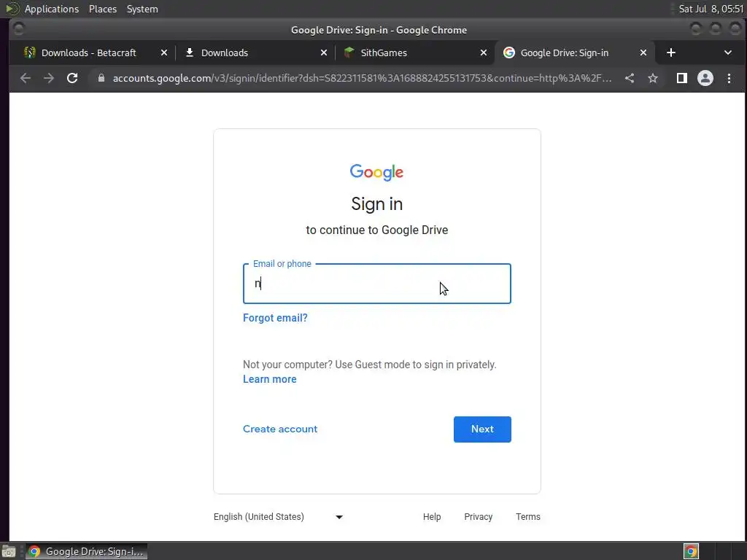
Task: Open the Help footer link
Action: pos(432,517)
